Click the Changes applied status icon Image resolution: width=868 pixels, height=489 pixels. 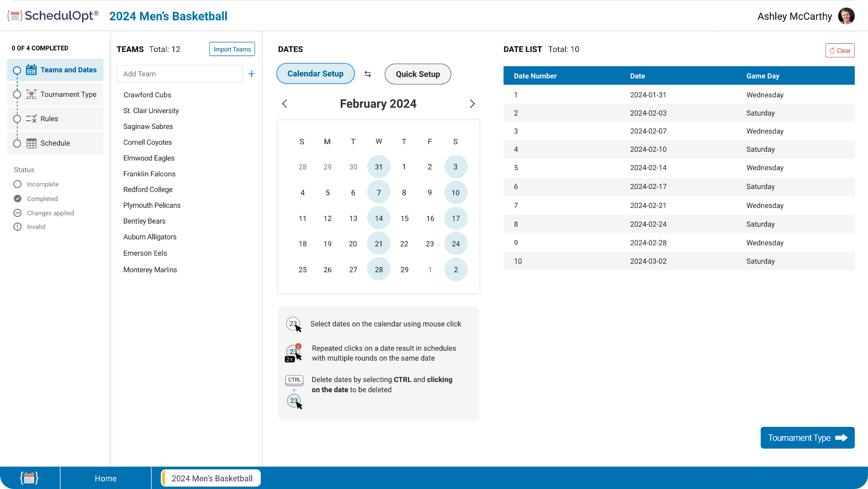[x=17, y=213]
